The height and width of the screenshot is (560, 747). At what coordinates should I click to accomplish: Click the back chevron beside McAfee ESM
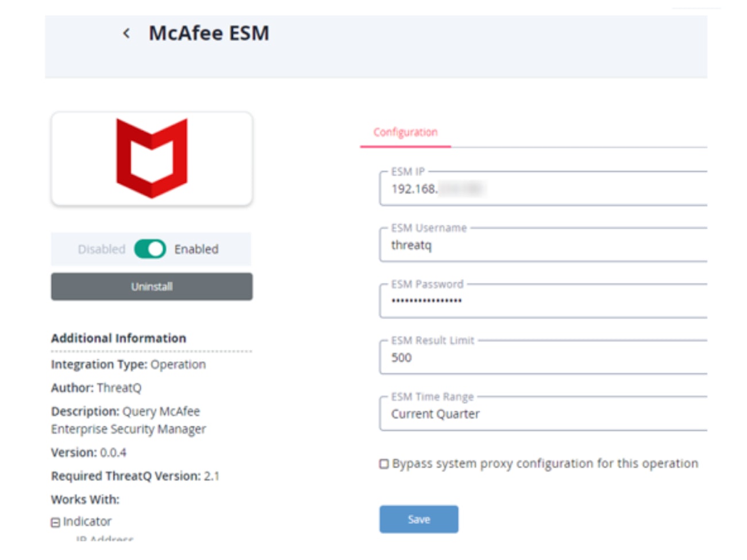tap(126, 34)
